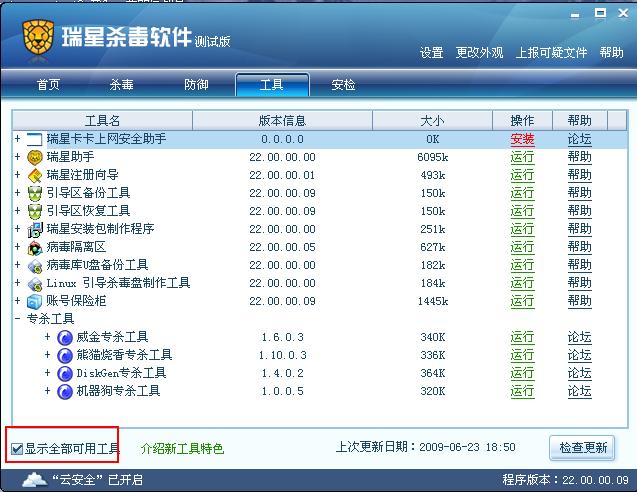637x492 pixels.
Task: Select the 工具 tab
Action: tap(272, 85)
